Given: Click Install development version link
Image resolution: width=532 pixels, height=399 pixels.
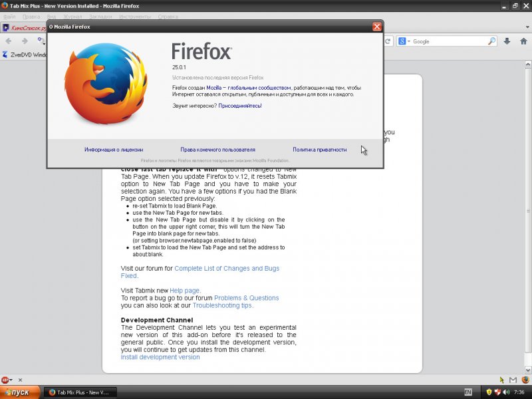Looking at the screenshot, I should click(160, 357).
